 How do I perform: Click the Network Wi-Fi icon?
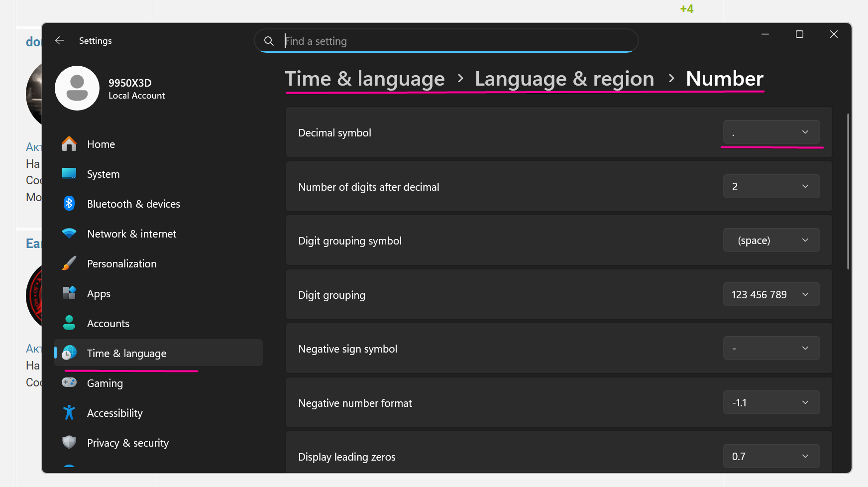pos(69,233)
